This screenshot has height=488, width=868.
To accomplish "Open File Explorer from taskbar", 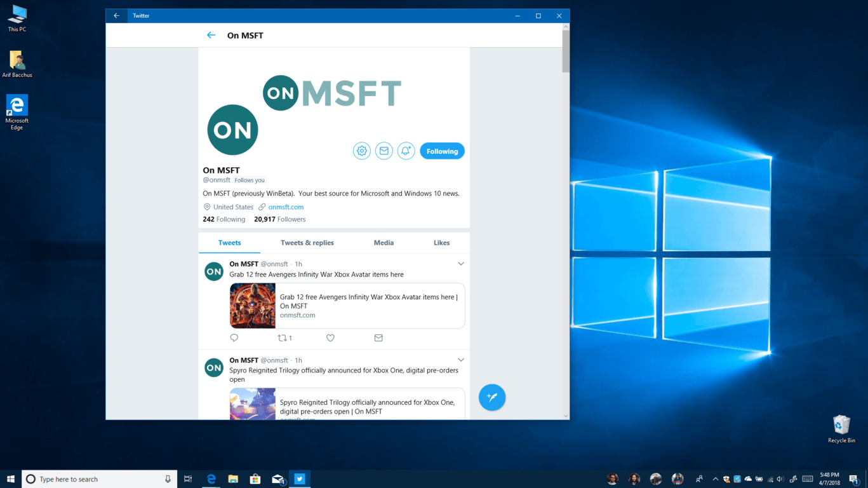I will (233, 479).
